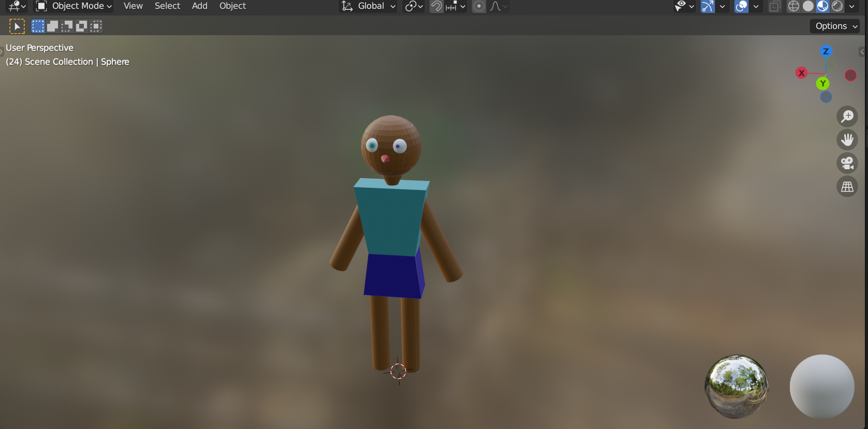The height and width of the screenshot is (429, 868).
Task: Open snapping options dropdown
Action: [456, 6]
